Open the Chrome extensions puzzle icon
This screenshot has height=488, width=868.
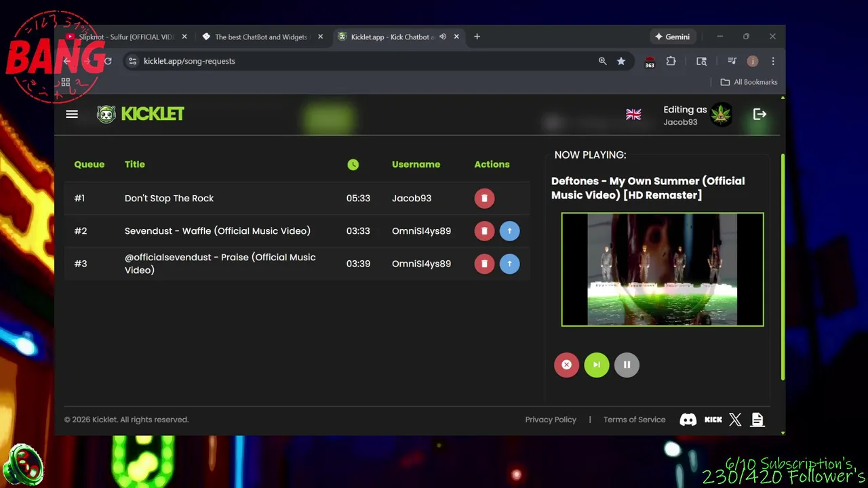pos(671,61)
